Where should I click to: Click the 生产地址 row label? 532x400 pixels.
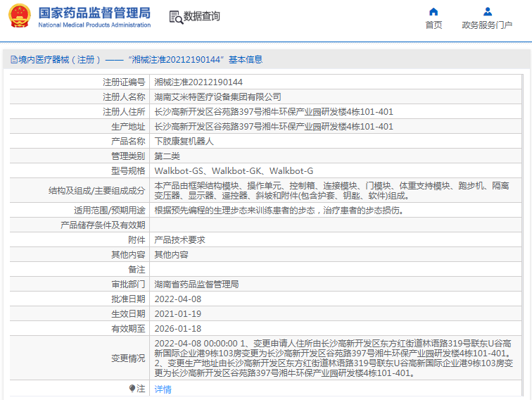point(128,127)
